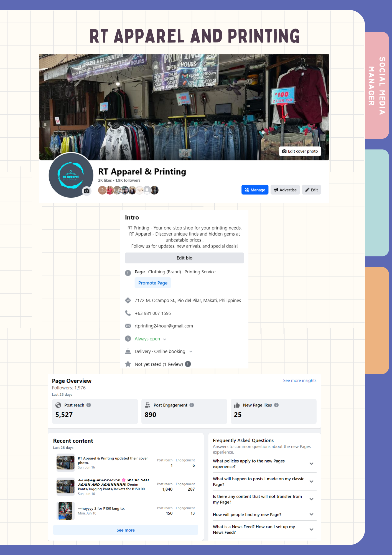Click the Printing Service category
The width and height of the screenshot is (392, 555).
pyautogui.click(x=200, y=272)
